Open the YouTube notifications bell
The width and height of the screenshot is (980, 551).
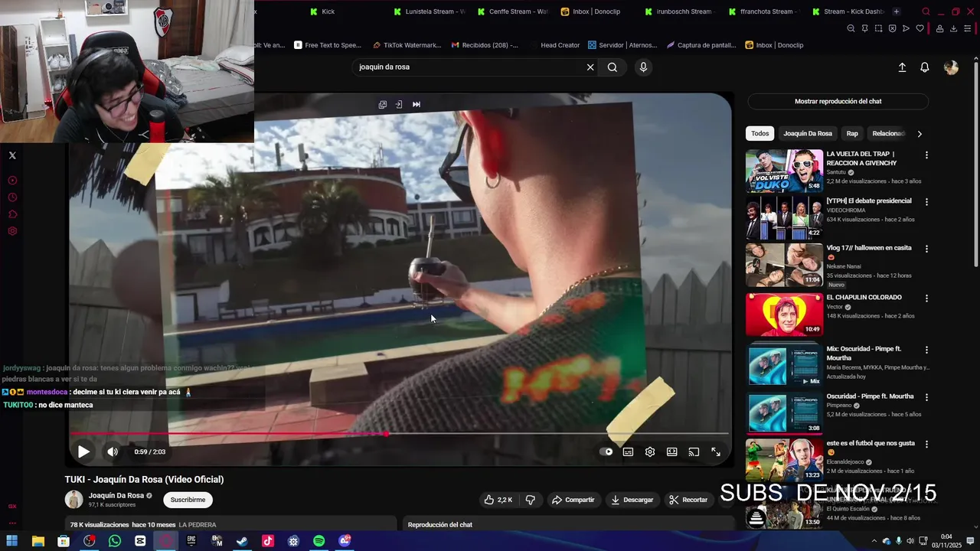click(925, 67)
